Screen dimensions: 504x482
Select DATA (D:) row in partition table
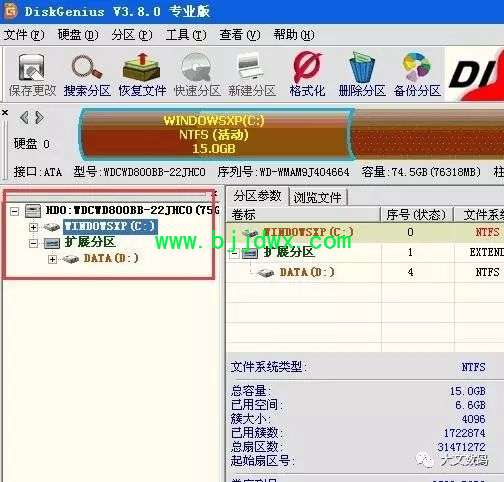pos(365,272)
